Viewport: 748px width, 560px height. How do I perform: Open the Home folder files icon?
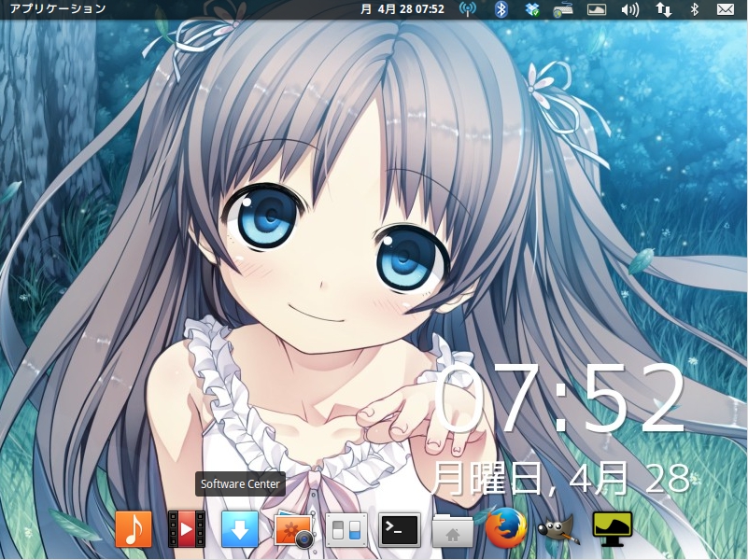[x=452, y=530]
